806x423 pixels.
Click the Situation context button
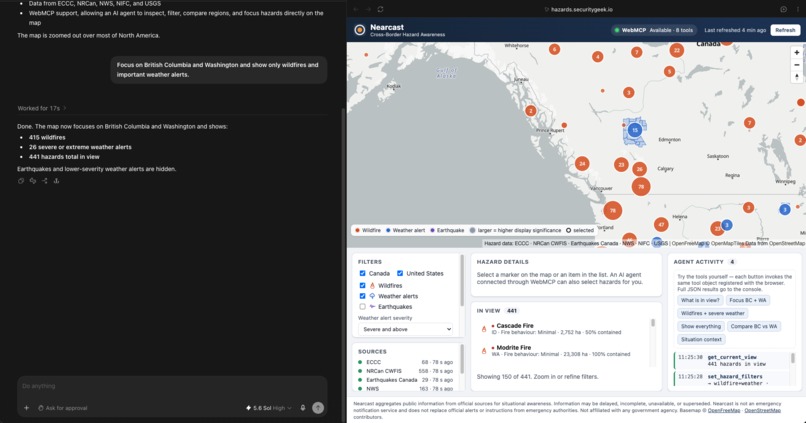pyautogui.click(x=701, y=339)
